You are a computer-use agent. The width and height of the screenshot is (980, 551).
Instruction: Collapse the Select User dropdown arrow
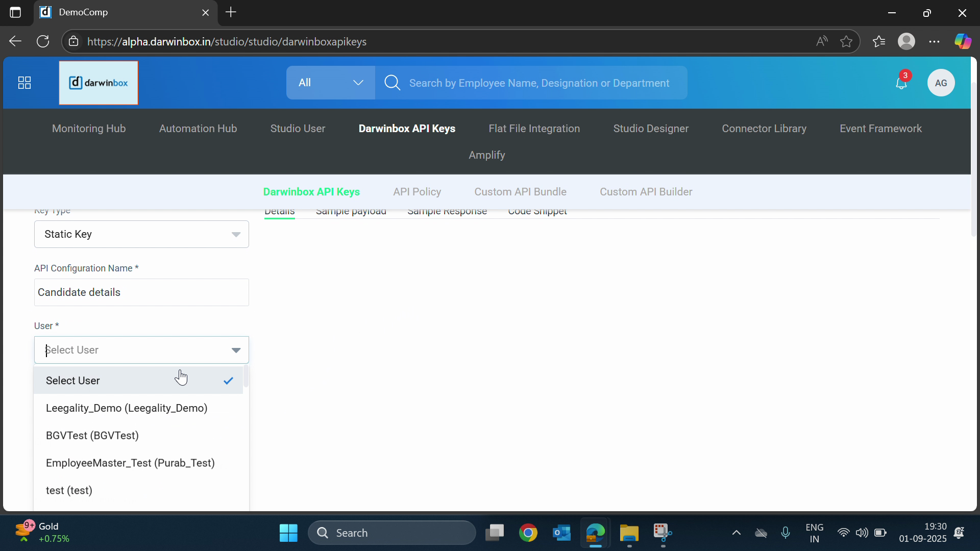(236, 350)
